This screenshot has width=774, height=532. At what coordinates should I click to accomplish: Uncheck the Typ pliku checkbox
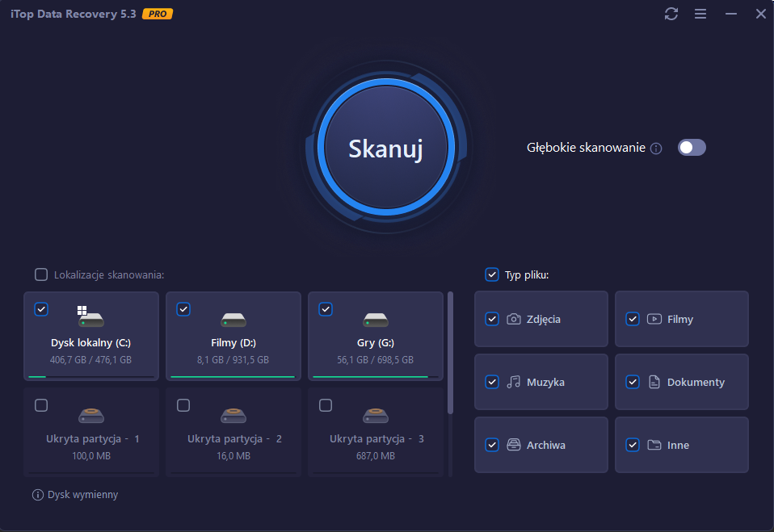click(492, 274)
